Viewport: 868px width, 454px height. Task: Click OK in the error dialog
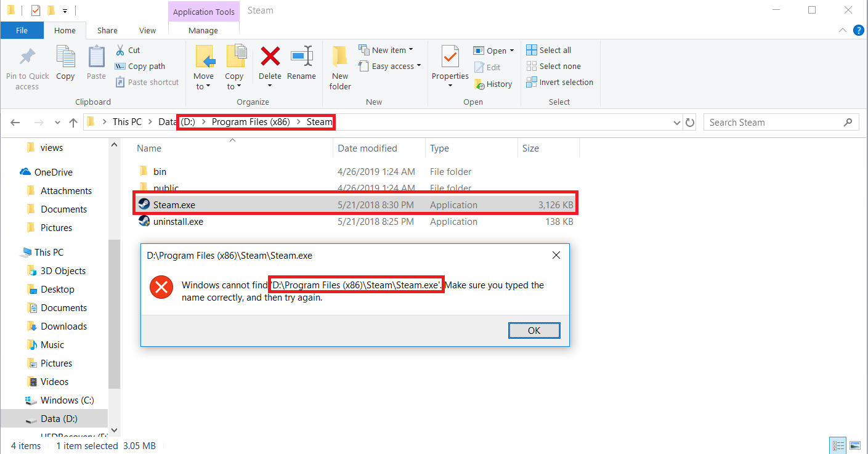click(534, 330)
